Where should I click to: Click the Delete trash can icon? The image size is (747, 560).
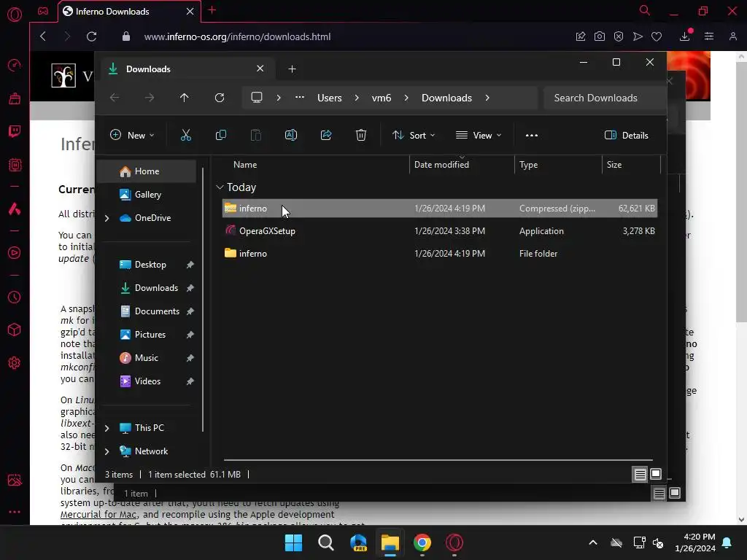pyautogui.click(x=361, y=135)
